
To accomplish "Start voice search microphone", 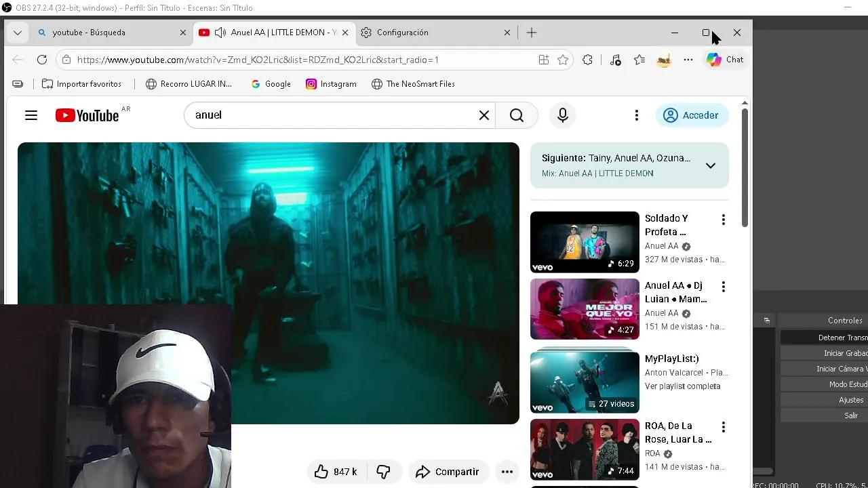I will (x=562, y=115).
